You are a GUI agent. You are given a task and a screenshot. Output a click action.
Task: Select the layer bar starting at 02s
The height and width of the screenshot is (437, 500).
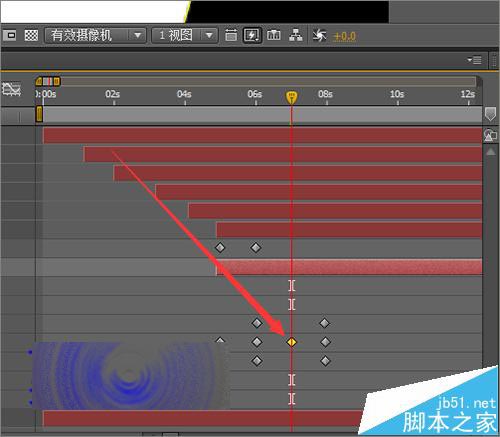click(298, 173)
